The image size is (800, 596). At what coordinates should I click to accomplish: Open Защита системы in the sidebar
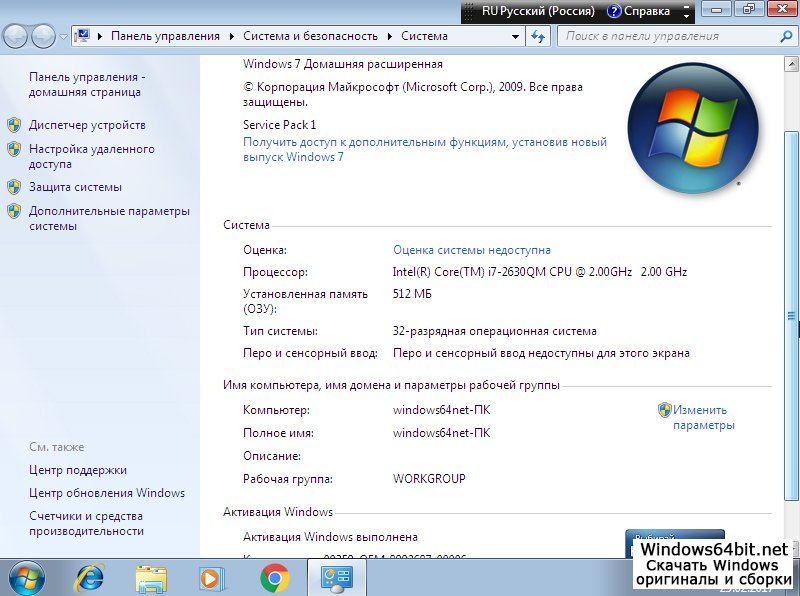[75, 187]
